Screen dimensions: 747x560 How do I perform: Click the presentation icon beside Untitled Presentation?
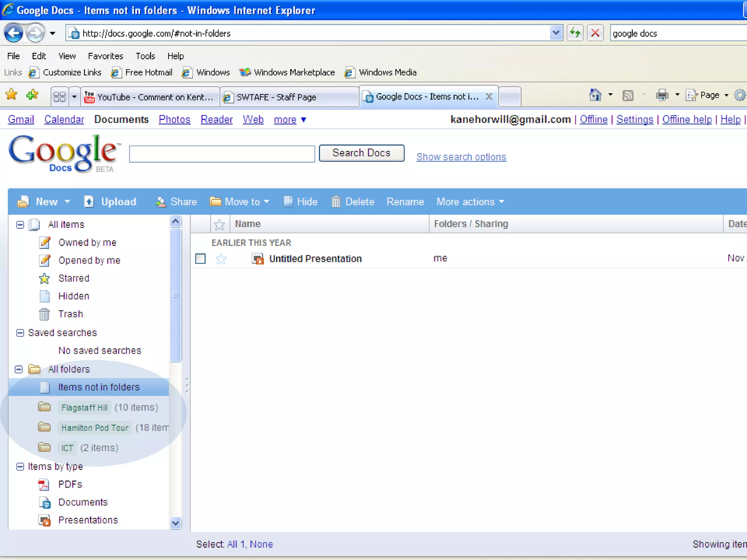pyautogui.click(x=258, y=259)
